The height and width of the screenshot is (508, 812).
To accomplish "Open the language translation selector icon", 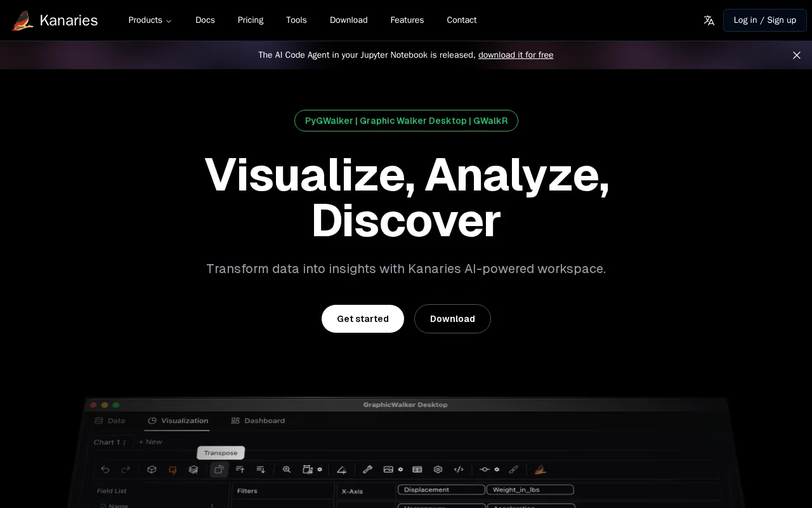I will 709,20.
